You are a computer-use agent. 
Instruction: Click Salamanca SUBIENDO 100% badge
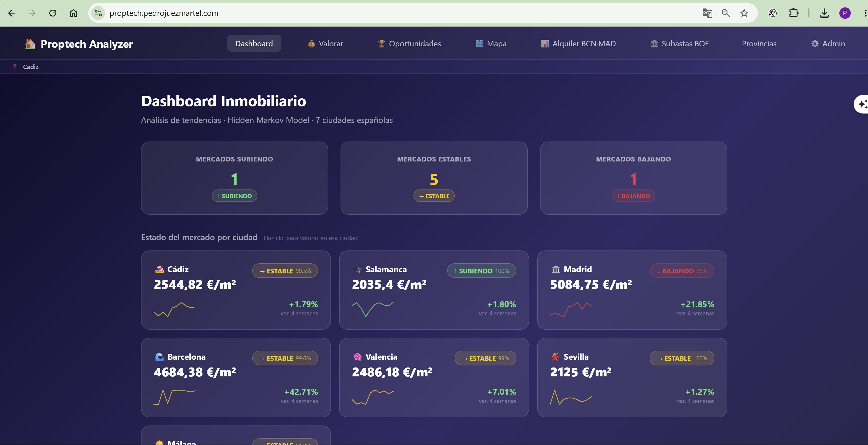[482, 271]
